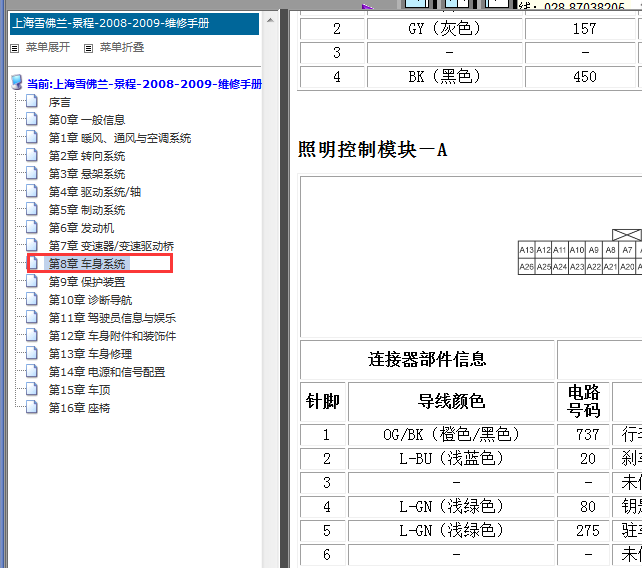Click the L-BU（浅蓝色） cell
The width and height of the screenshot is (642, 568).
point(452,459)
